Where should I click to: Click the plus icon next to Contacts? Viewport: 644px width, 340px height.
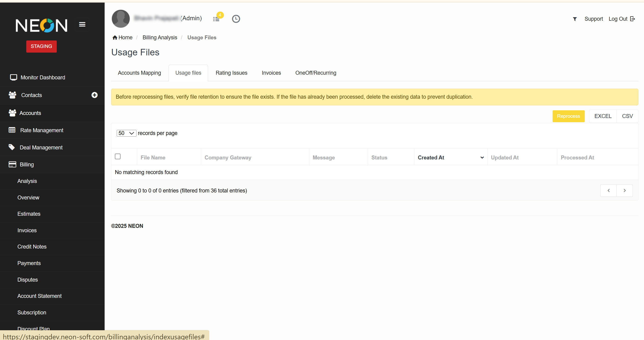(94, 95)
